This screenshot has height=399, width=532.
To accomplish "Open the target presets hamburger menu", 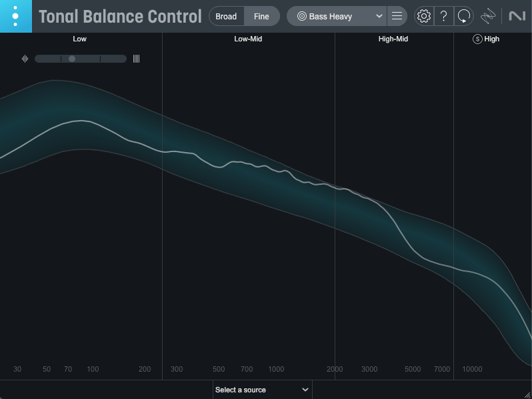I will 397,16.
